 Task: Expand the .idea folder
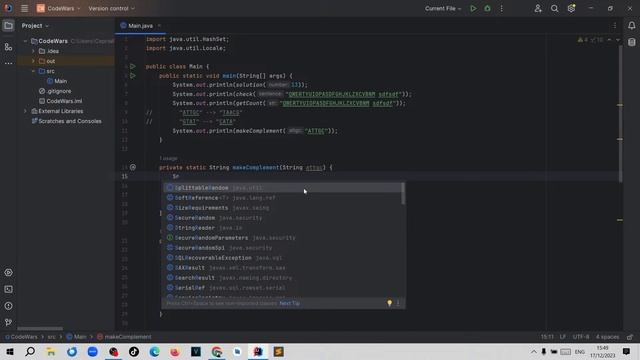(33, 51)
